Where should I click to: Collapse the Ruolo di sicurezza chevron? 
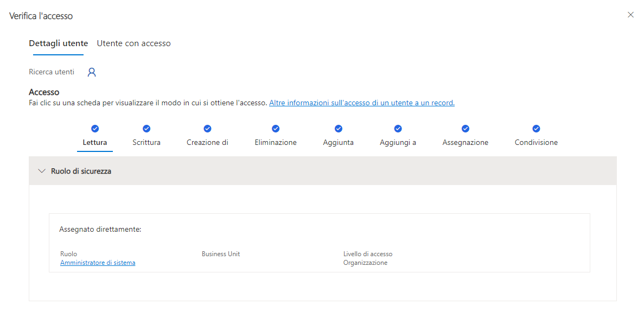(42, 171)
